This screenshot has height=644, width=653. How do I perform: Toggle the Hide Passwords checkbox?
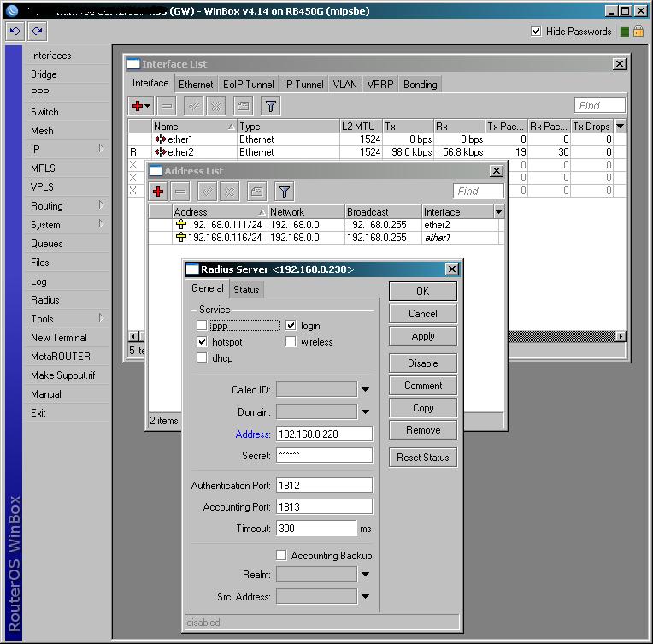pyautogui.click(x=536, y=31)
